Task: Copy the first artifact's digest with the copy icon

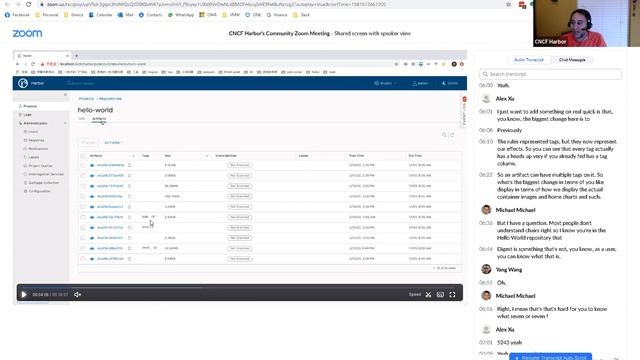Action: (129, 165)
